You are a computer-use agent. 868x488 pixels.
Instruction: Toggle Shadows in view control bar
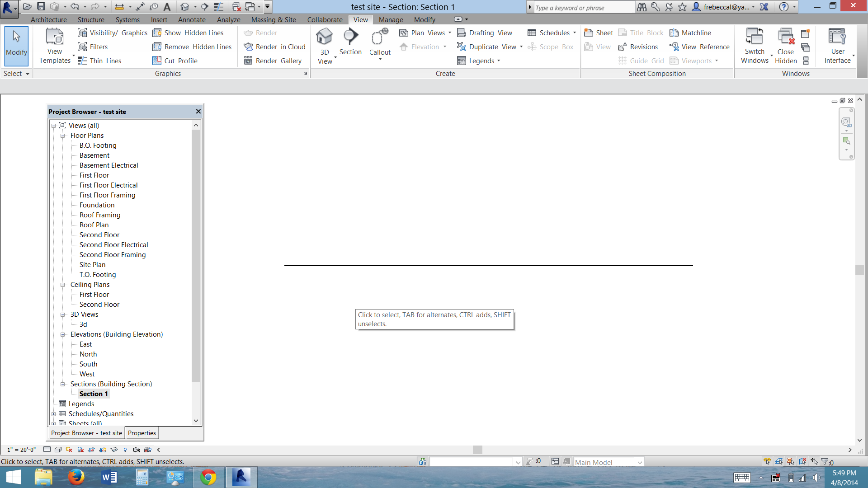click(x=80, y=450)
